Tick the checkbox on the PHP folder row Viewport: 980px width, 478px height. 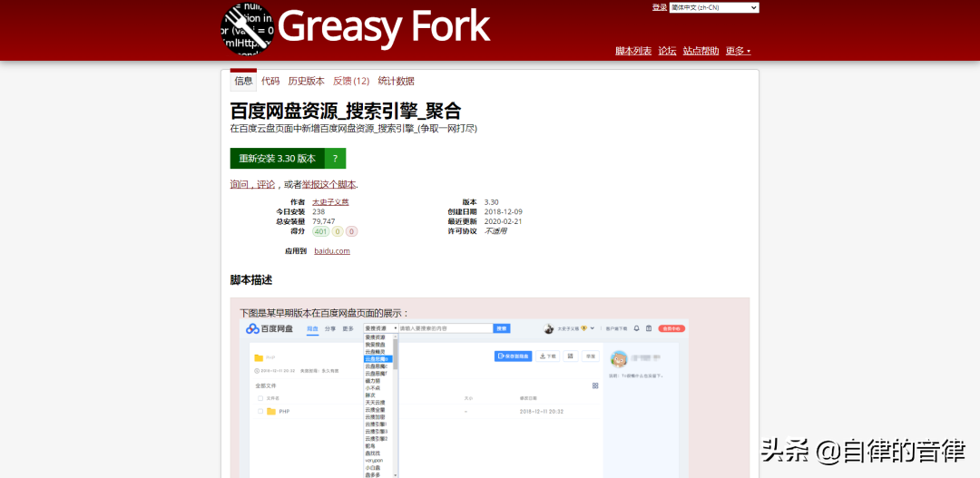tap(260, 411)
